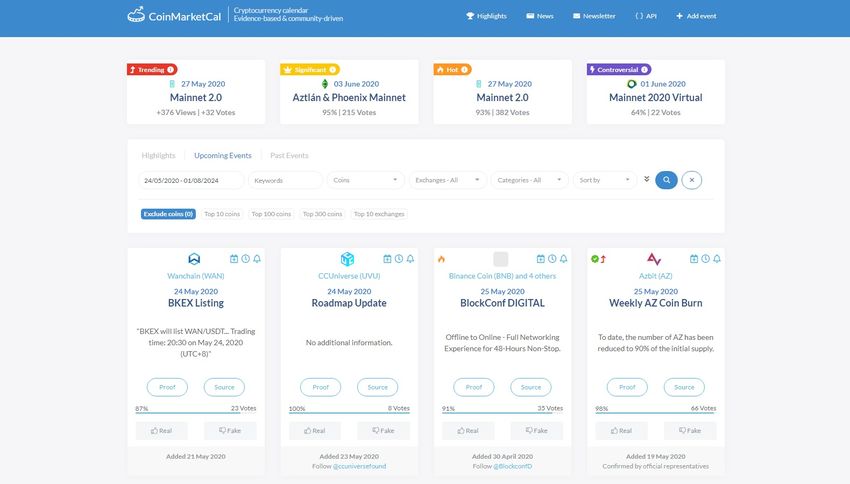Follow @ccuniversefound link
The image size is (850, 484).
359,466
